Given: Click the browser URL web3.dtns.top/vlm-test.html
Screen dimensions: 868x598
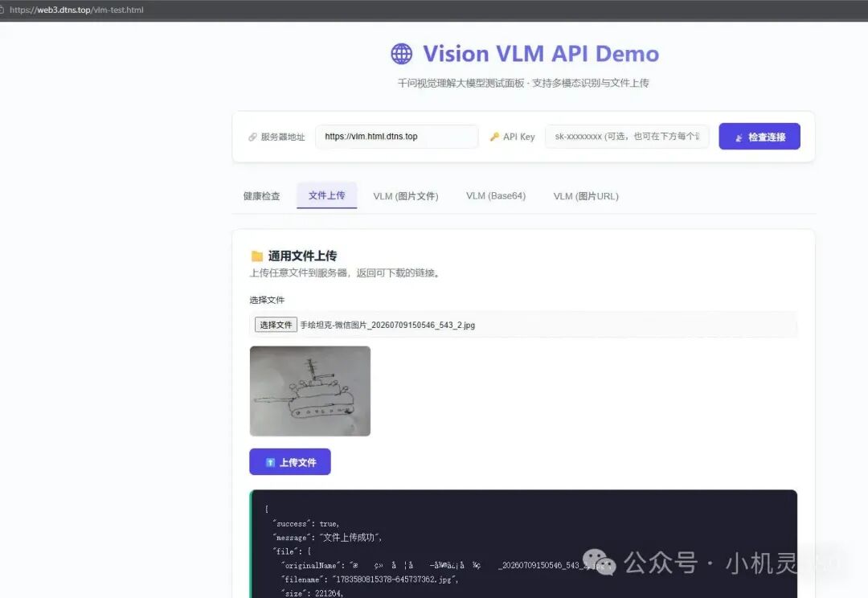Looking at the screenshot, I should tap(76, 10).
